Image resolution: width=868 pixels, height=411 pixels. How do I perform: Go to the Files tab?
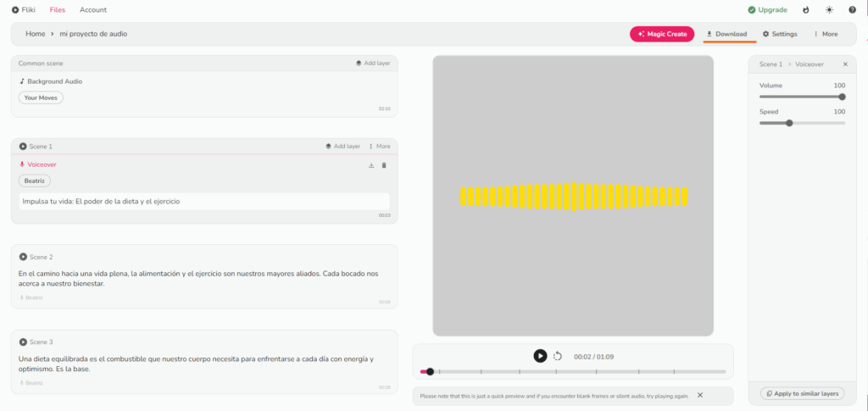pyautogui.click(x=58, y=10)
